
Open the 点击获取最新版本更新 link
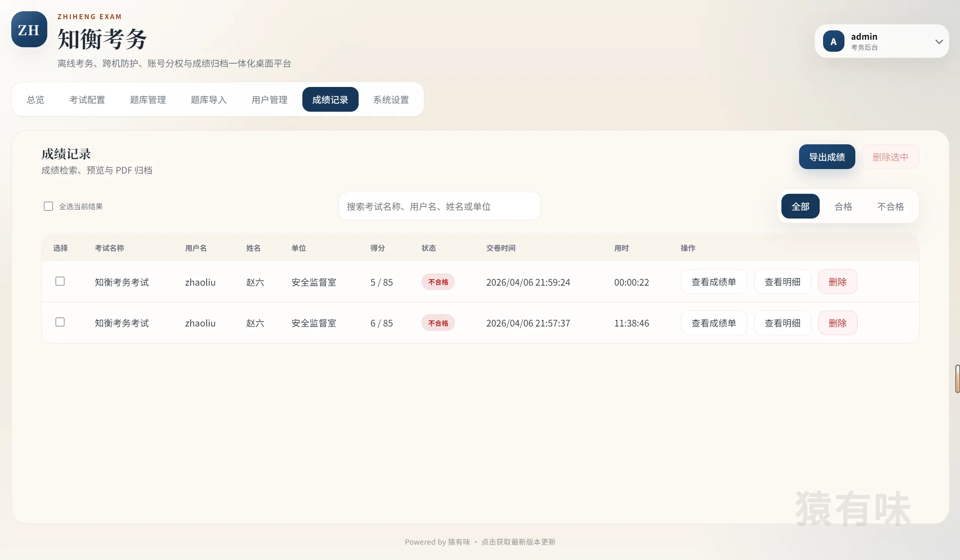click(x=518, y=542)
